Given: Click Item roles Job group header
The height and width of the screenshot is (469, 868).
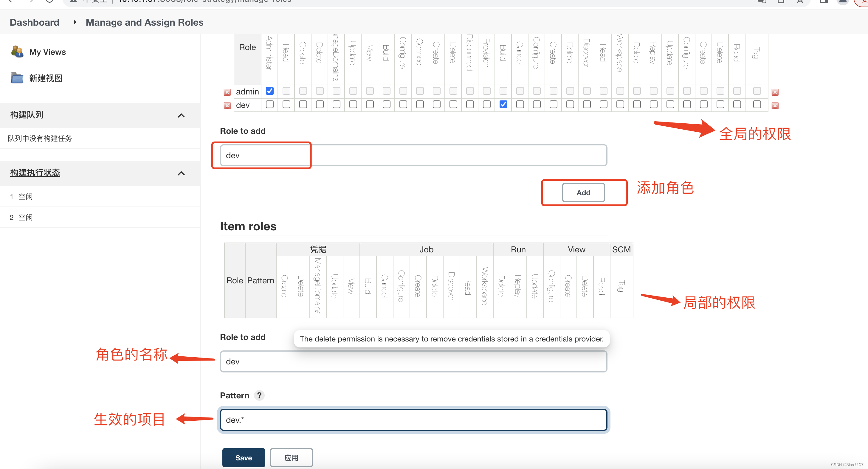Looking at the screenshot, I should [x=426, y=249].
